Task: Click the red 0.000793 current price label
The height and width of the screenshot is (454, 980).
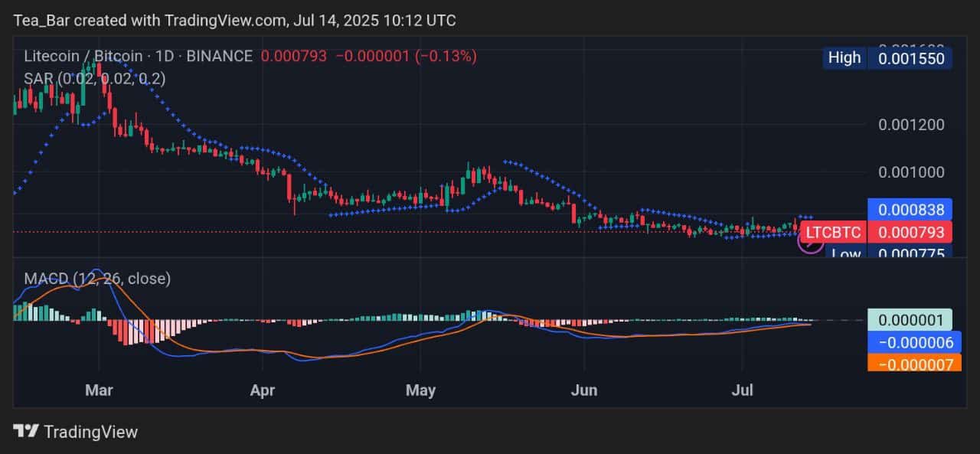Action: (910, 232)
